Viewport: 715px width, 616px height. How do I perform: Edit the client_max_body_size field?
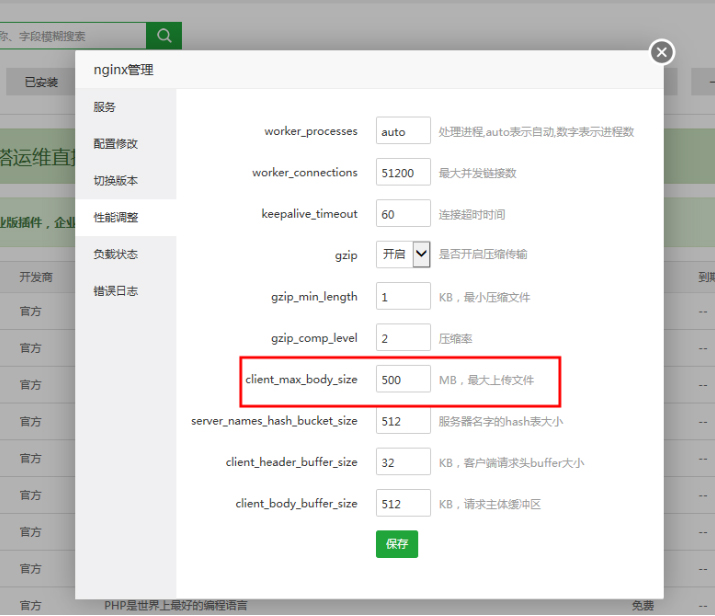pyautogui.click(x=403, y=380)
